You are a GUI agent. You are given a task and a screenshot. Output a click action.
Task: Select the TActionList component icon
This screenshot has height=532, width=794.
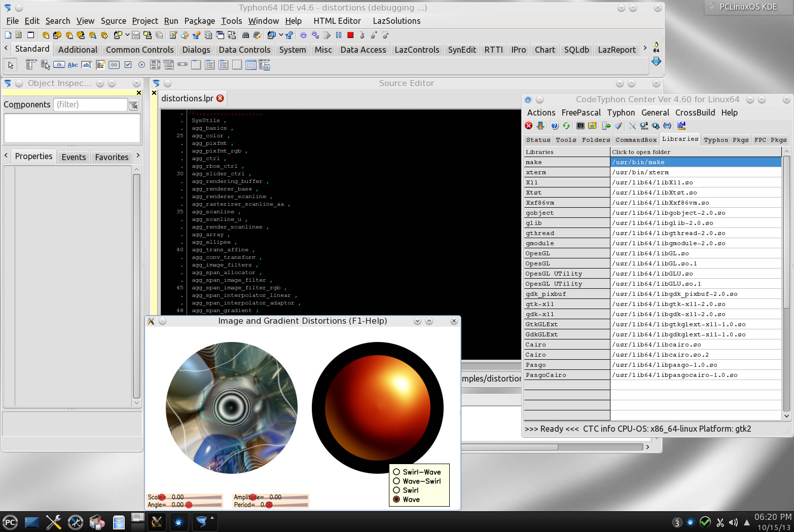point(264,64)
